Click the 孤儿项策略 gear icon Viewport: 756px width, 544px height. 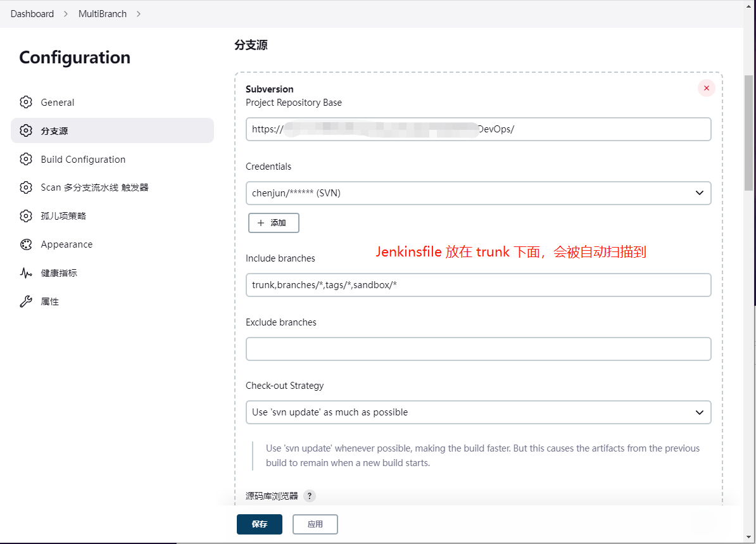click(x=26, y=216)
